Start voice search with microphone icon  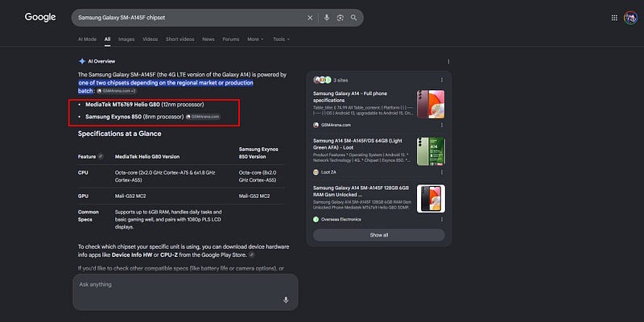327,18
